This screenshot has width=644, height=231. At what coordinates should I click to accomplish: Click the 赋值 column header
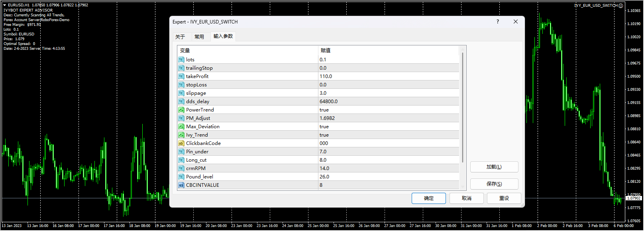(x=389, y=51)
